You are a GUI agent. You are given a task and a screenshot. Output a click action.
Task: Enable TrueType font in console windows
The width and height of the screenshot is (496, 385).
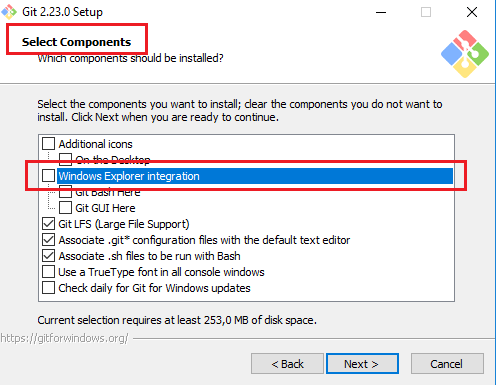pyautogui.click(x=48, y=272)
